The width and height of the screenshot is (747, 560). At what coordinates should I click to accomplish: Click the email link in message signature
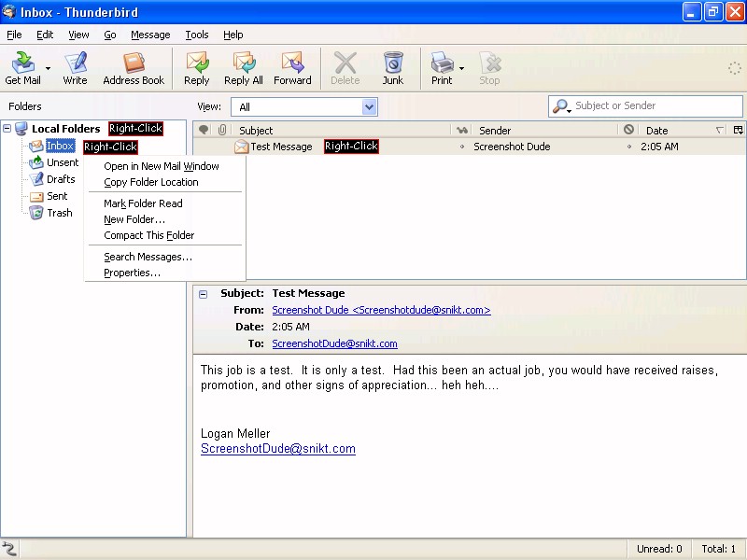click(278, 449)
